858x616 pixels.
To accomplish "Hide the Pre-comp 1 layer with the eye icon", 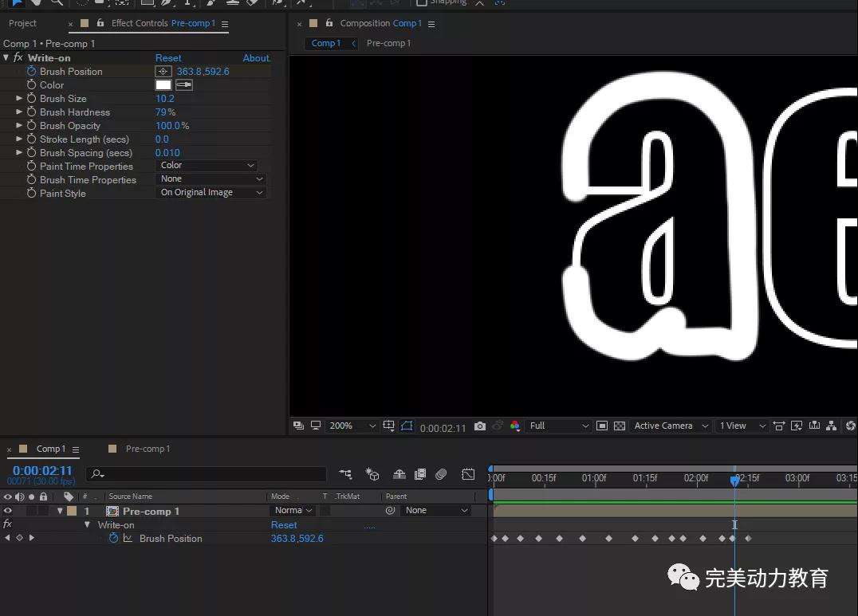I will pyautogui.click(x=8, y=511).
